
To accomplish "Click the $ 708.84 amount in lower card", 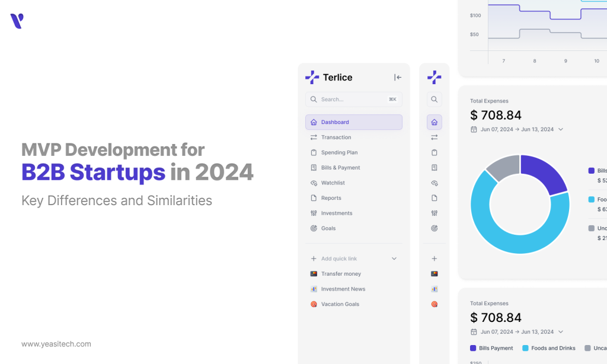I will point(496,318).
